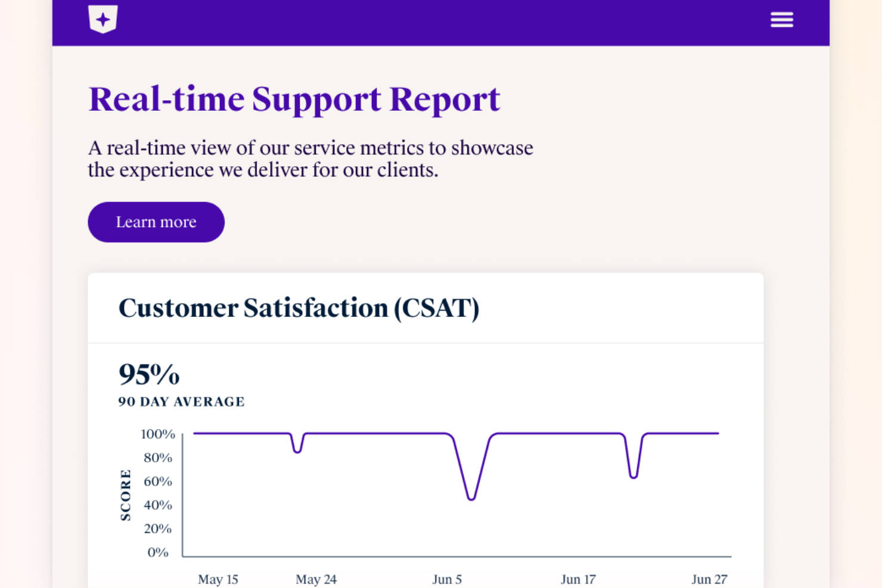Select the purple navigation bar

pos(417,23)
